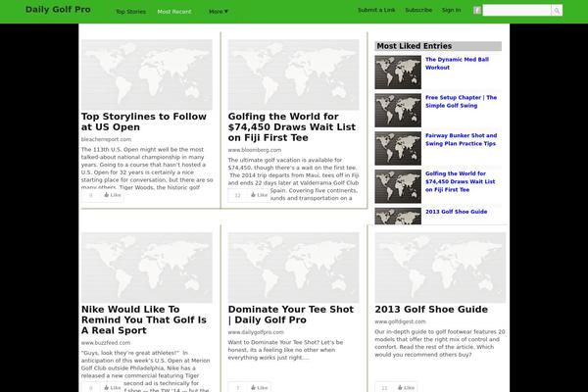
Task: Click like count 12 on Fiji article
Action: 237,195
